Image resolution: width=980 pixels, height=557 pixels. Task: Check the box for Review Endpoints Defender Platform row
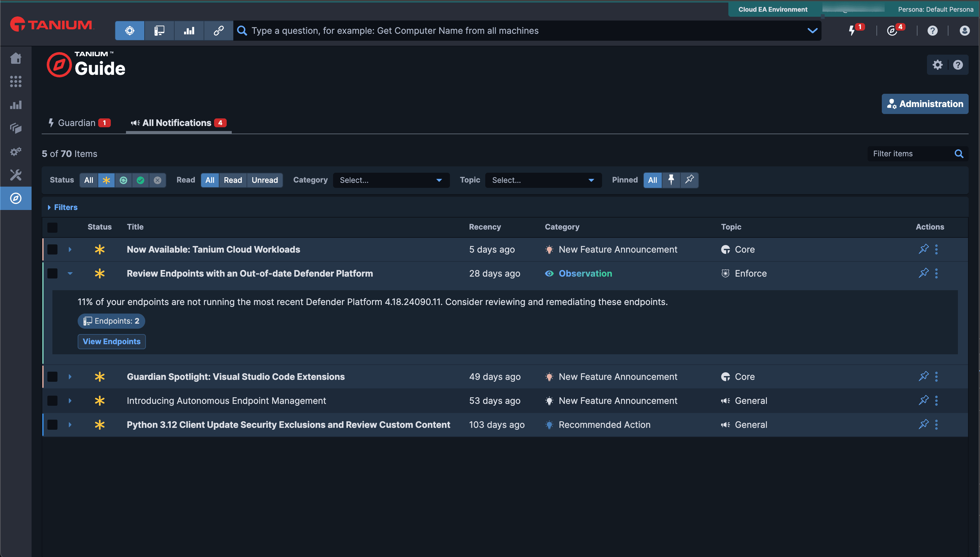[52, 273]
